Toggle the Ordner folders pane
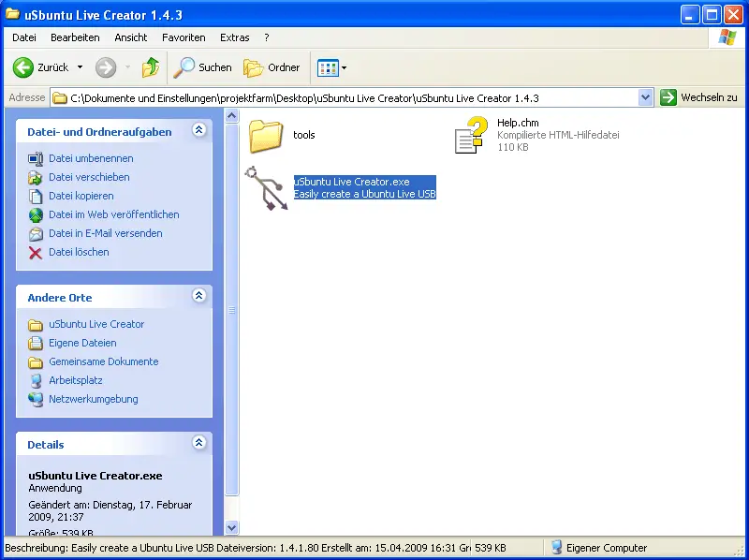 point(272,67)
